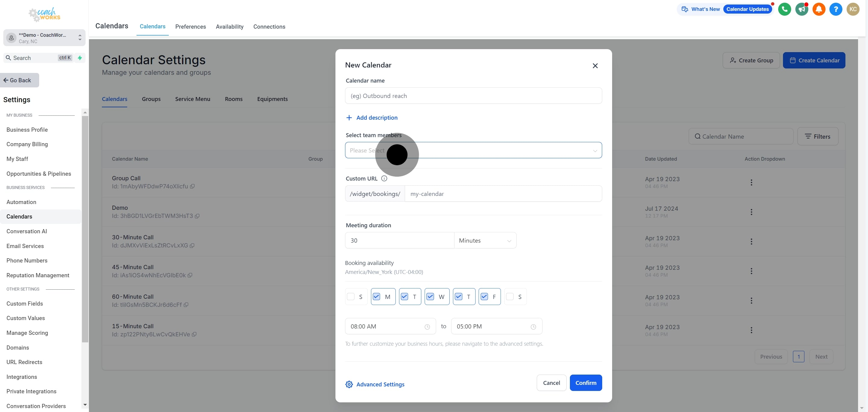The height and width of the screenshot is (412, 868).
Task: Open the Select team members dropdown
Action: pyautogui.click(x=473, y=150)
